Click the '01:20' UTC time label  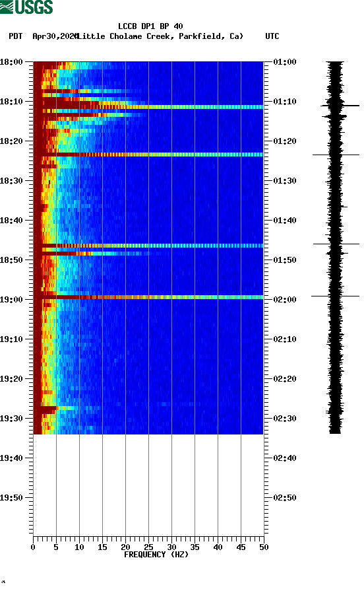tap(285, 141)
